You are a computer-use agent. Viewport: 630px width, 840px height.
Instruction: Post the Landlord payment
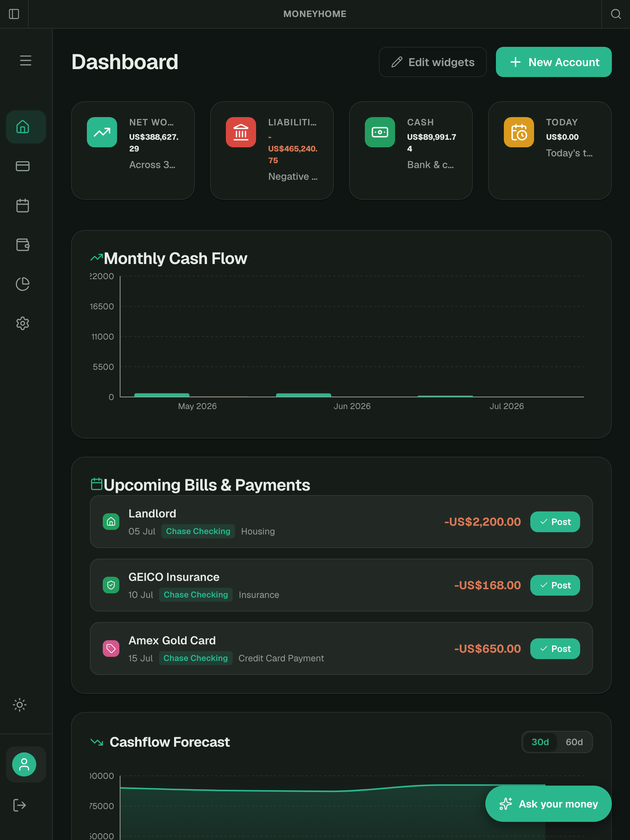pyautogui.click(x=555, y=522)
